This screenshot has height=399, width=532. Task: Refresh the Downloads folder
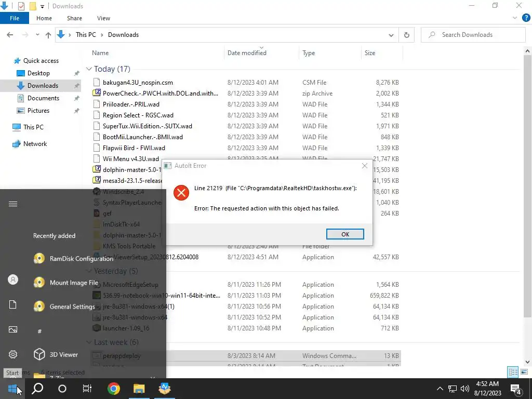pos(406,35)
